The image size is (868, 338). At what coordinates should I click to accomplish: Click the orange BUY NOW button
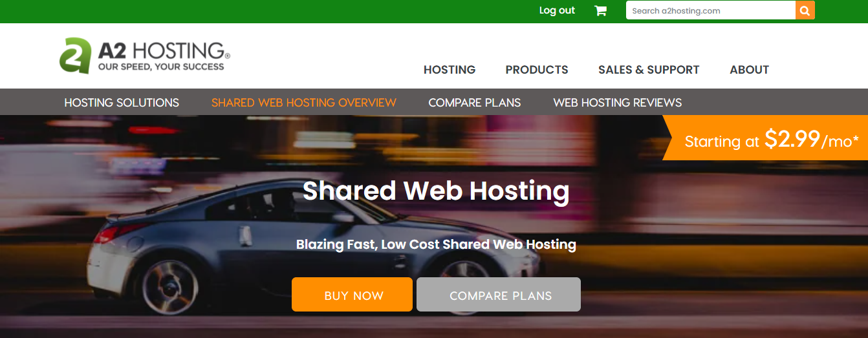point(352,295)
